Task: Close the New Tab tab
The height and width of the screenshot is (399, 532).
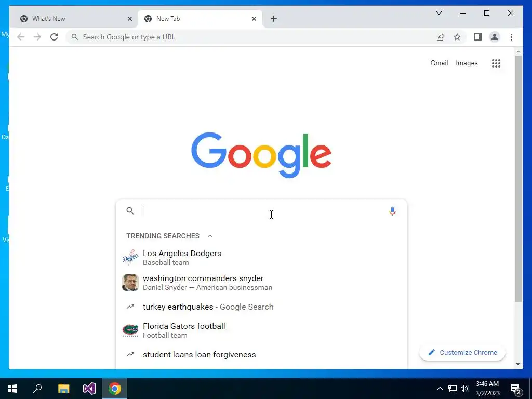Action: (254, 19)
